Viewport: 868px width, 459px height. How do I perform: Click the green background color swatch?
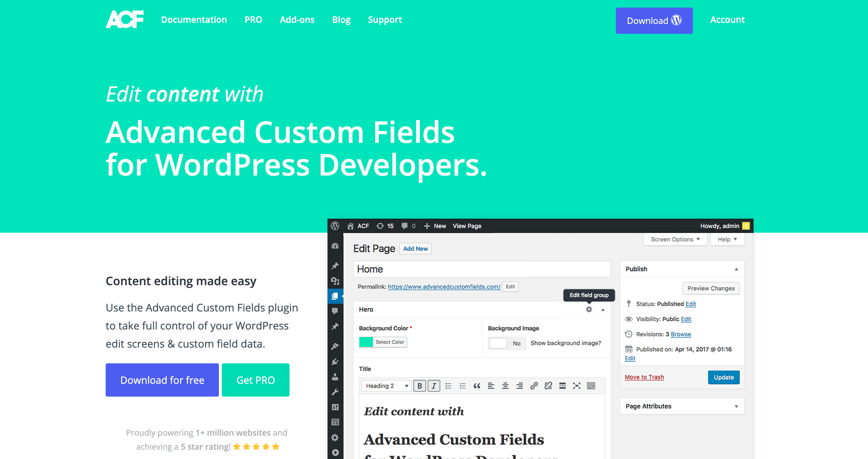(366, 342)
